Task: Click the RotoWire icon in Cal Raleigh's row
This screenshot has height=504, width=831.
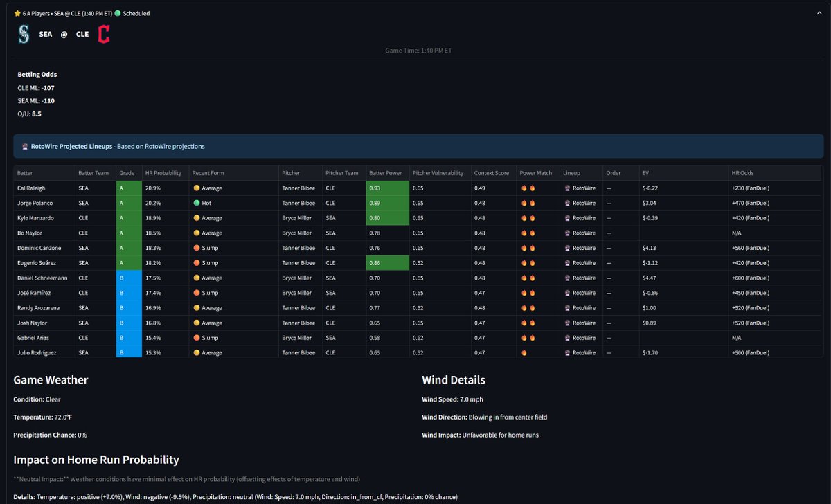Action: (566, 188)
